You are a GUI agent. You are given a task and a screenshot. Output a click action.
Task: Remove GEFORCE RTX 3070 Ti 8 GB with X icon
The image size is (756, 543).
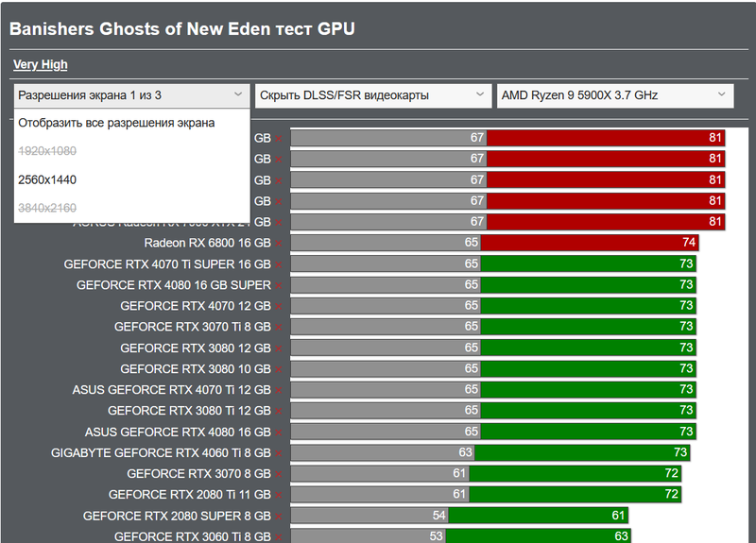pos(279,328)
